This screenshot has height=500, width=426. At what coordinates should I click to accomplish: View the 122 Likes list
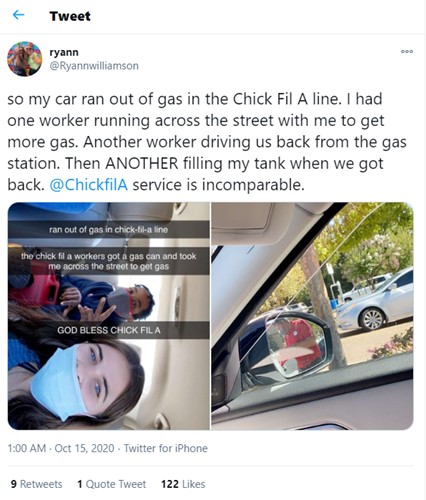pyautogui.click(x=183, y=484)
